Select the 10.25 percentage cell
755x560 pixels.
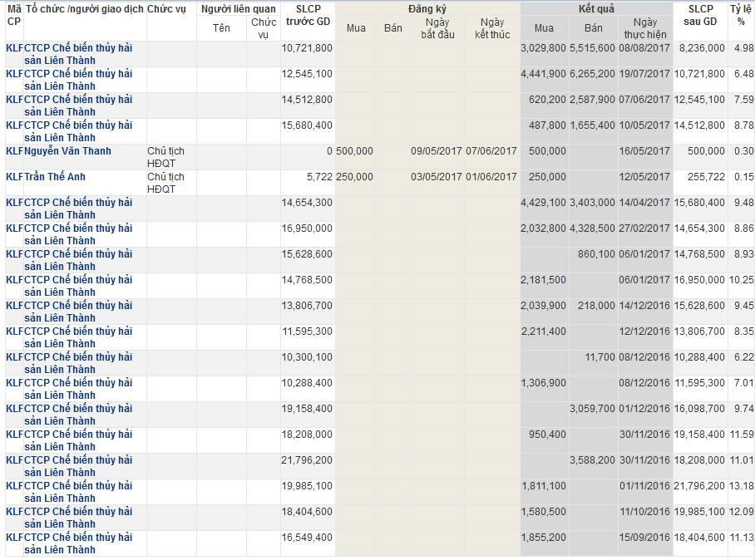[x=742, y=279]
